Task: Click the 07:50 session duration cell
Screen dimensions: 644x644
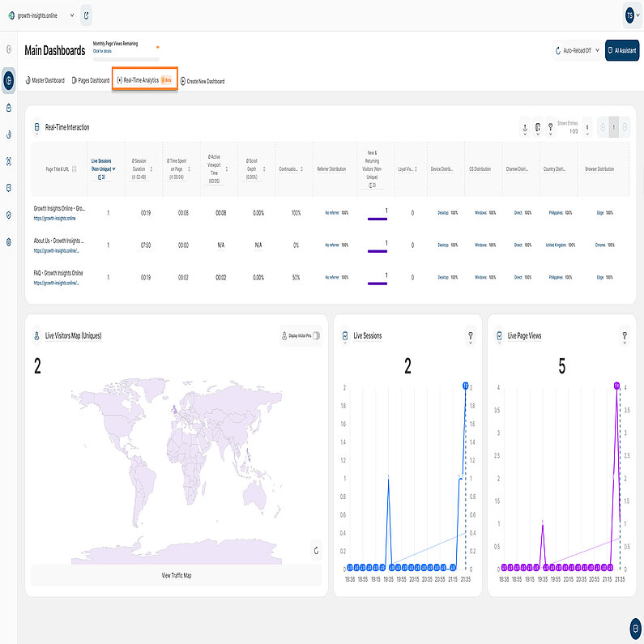Action: [x=145, y=245]
